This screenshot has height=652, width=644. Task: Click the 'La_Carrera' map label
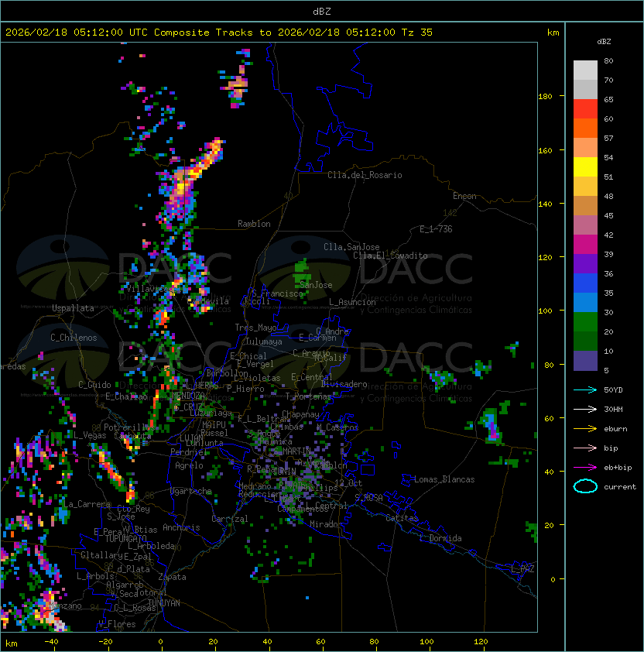point(87,504)
